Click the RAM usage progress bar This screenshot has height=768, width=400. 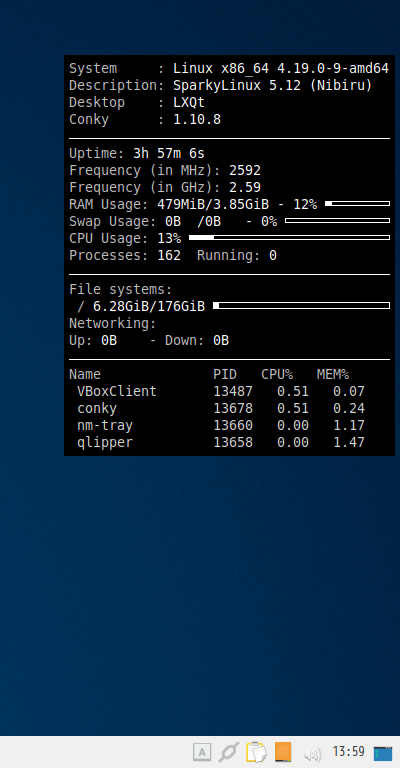pos(357,203)
